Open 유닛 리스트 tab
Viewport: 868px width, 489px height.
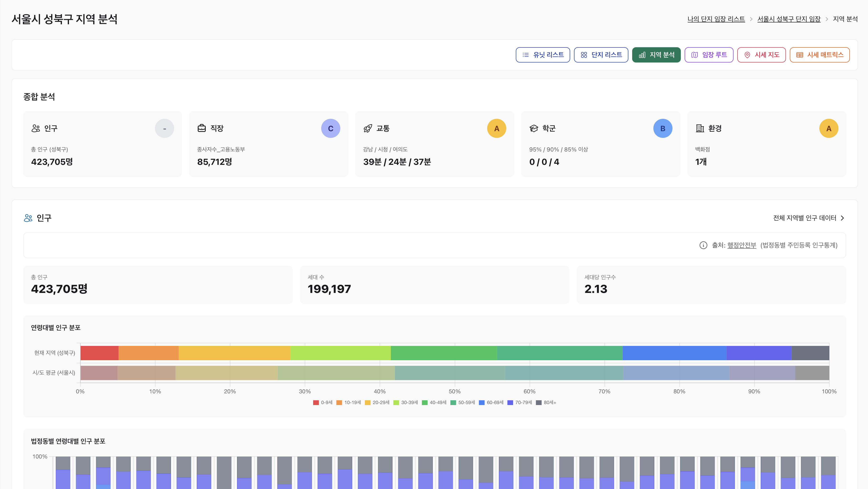tap(542, 55)
